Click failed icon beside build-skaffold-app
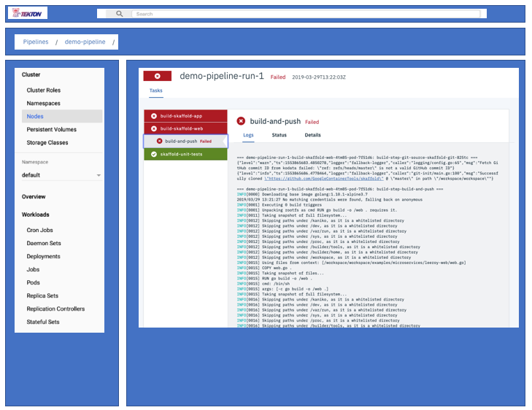532x410 pixels. point(154,116)
